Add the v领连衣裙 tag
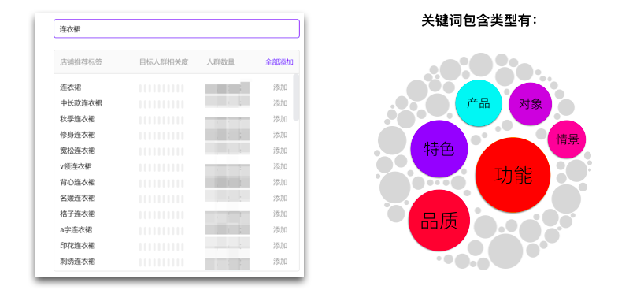 pyautogui.click(x=280, y=166)
